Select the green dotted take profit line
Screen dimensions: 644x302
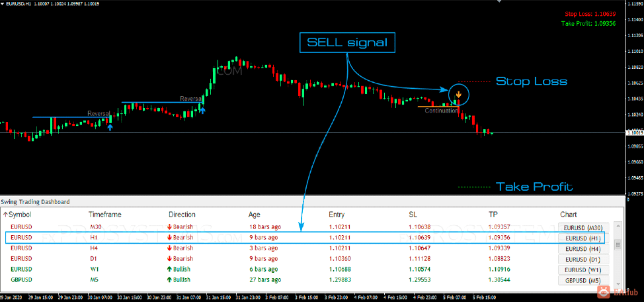[x=474, y=187]
